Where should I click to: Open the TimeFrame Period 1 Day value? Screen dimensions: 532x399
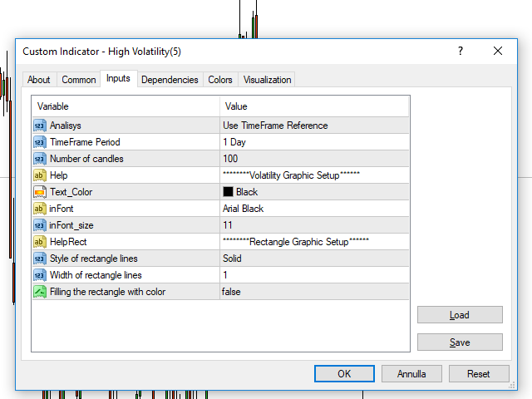tap(236, 142)
